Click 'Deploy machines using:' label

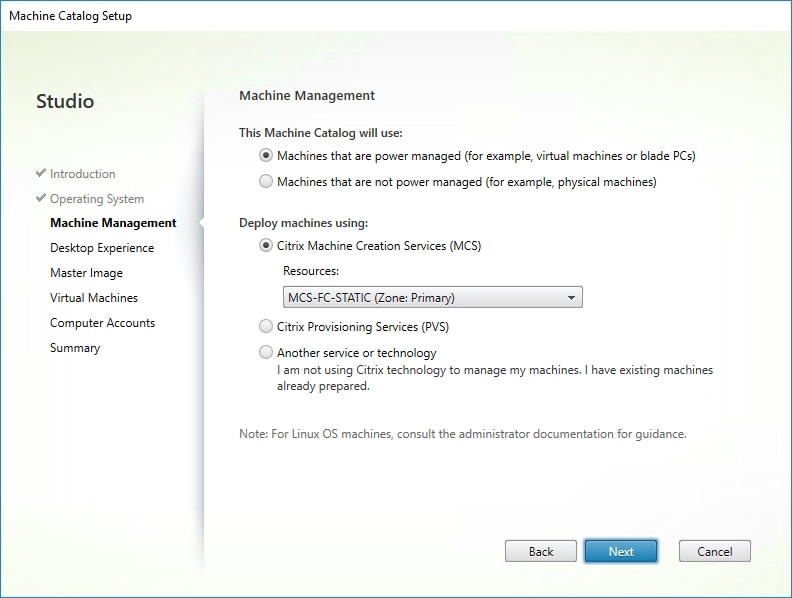[304, 223]
